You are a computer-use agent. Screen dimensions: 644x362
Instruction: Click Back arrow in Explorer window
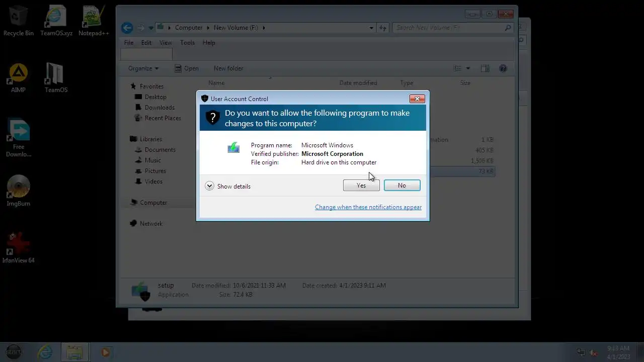point(127,28)
